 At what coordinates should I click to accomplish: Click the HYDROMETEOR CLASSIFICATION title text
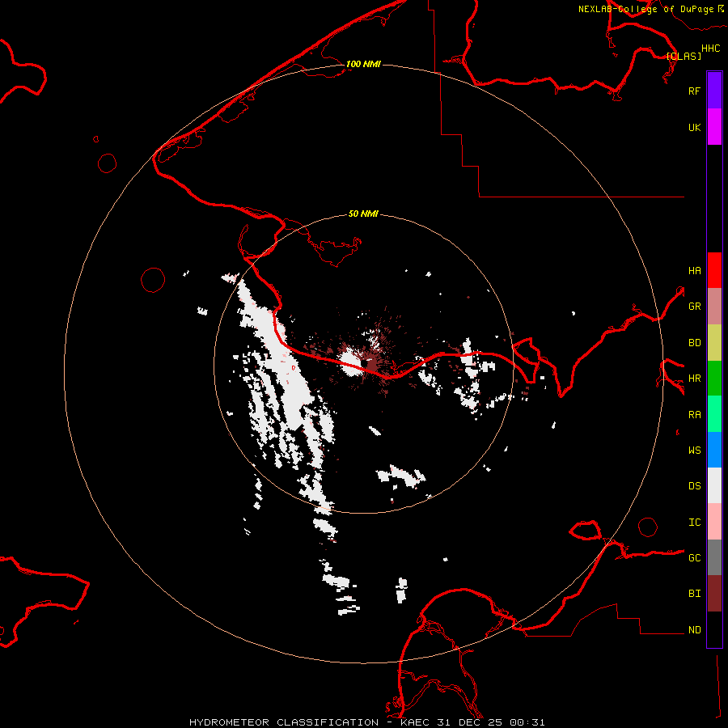(x=284, y=722)
